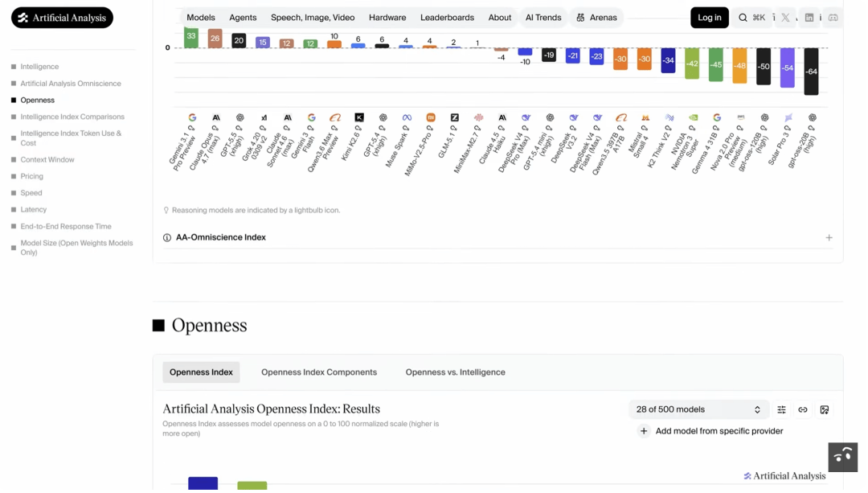Download Openness chart as image icon
The image size is (868, 493).
click(825, 410)
